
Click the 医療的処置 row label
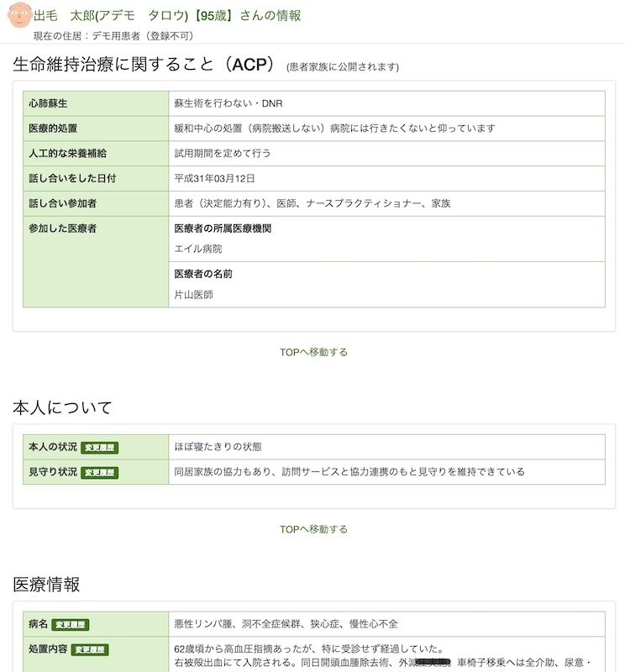coord(54,129)
